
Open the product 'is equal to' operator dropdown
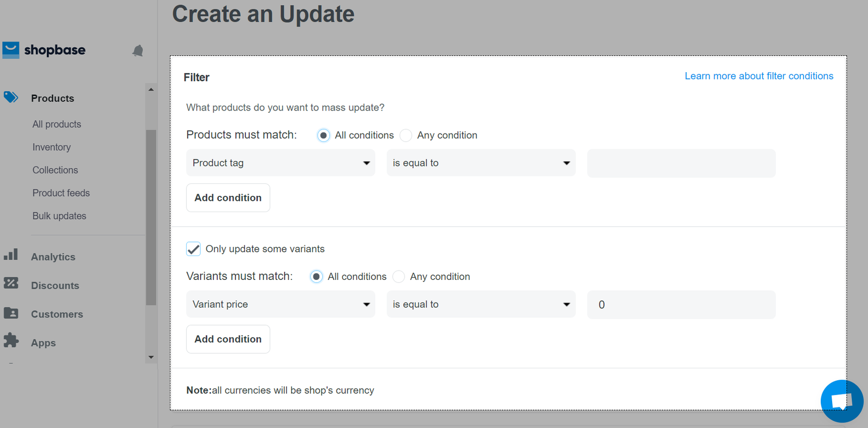pos(481,163)
